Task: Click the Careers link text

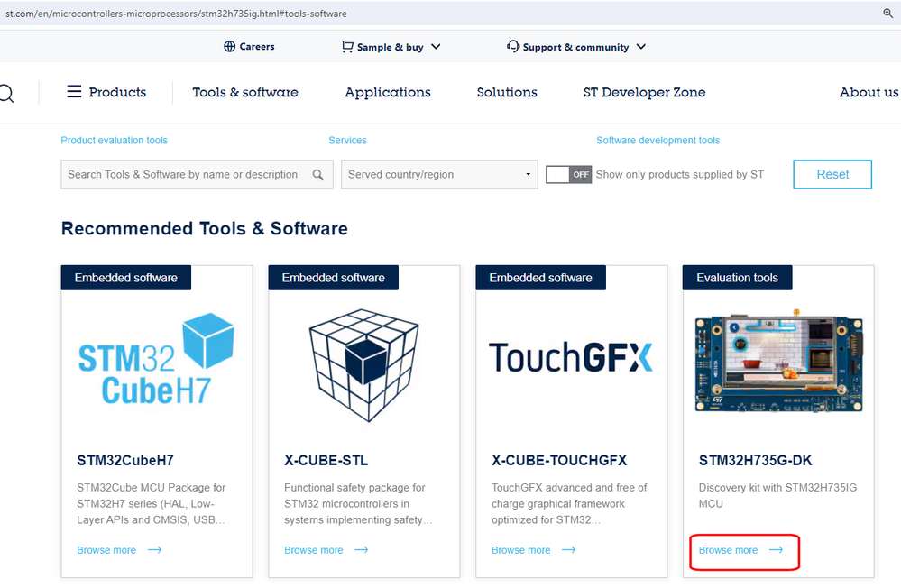Action: click(257, 47)
